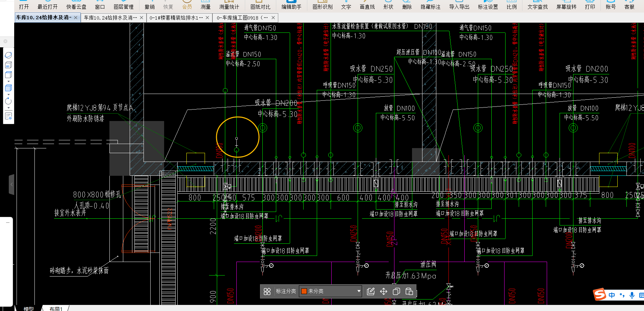Expand arrow below wireframe cube icon
The height and width of the screenshot is (311, 644).
(x=8, y=81)
